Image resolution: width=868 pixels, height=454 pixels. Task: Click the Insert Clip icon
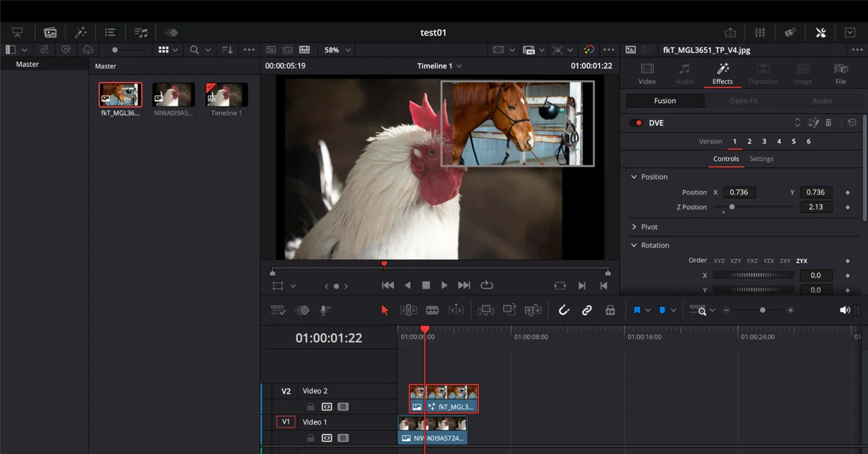(486, 310)
